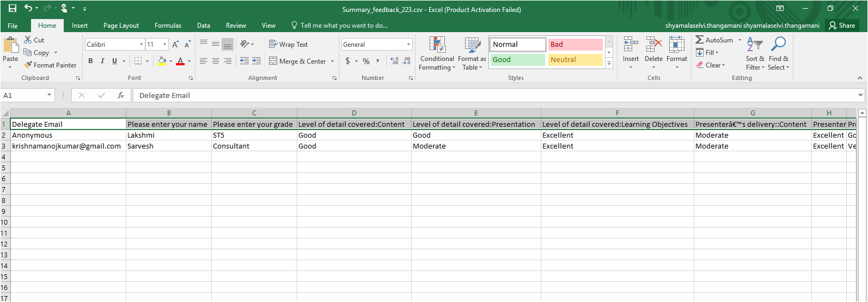The width and height of the screenshot is (868, 302).
Task: Apply red font color
Action: 180,61
